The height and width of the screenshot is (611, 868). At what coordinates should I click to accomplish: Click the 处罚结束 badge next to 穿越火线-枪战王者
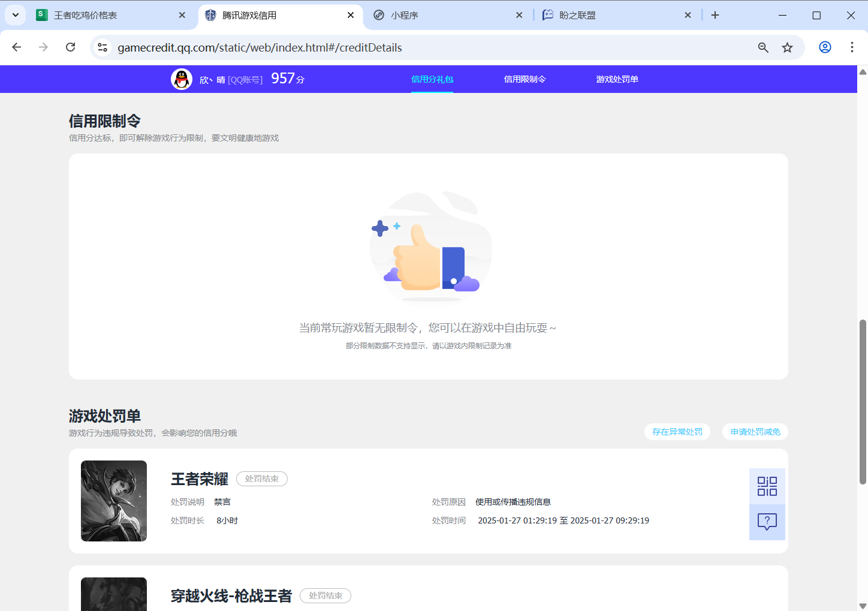pos(325,595)
